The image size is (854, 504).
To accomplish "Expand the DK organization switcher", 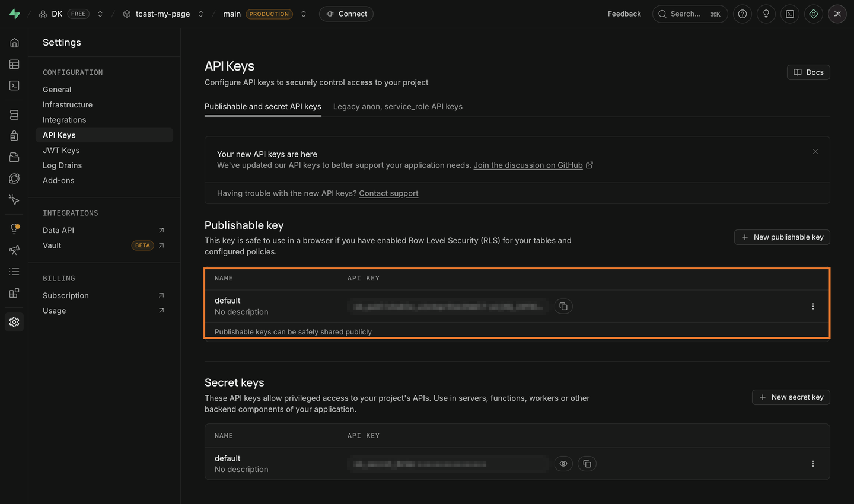I will coord(100,14).
